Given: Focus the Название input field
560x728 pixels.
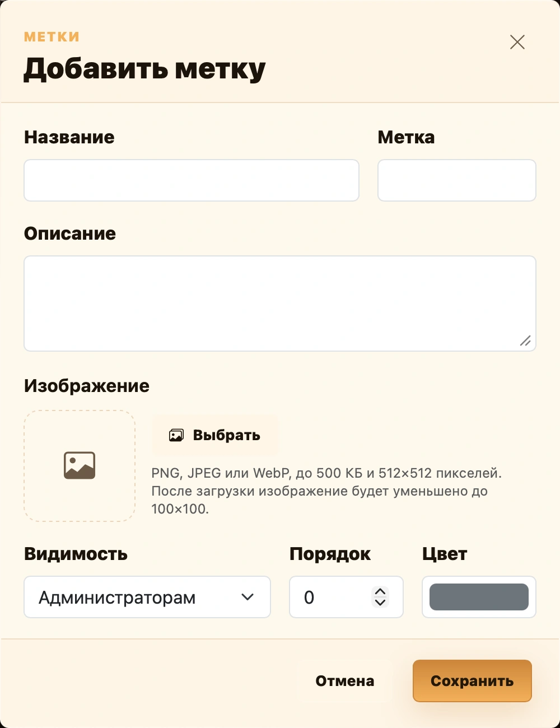Looking at the screenshot, I should tap(192, 180).
